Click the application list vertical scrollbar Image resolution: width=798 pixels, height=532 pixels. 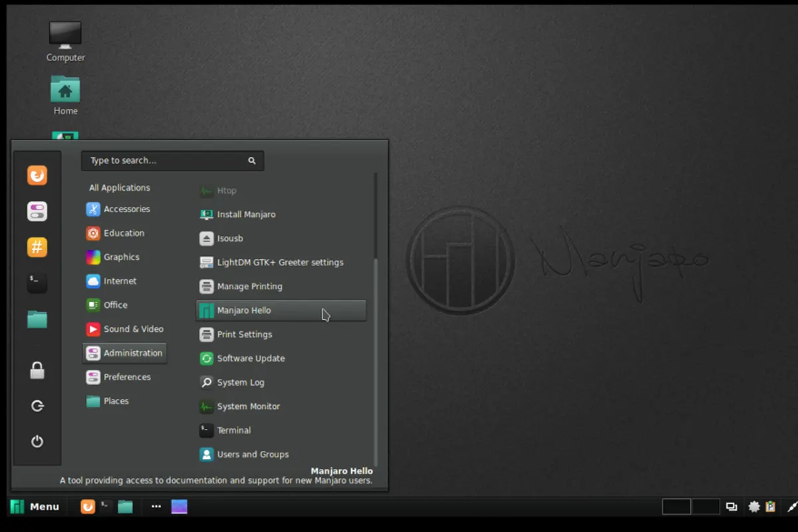376,359
